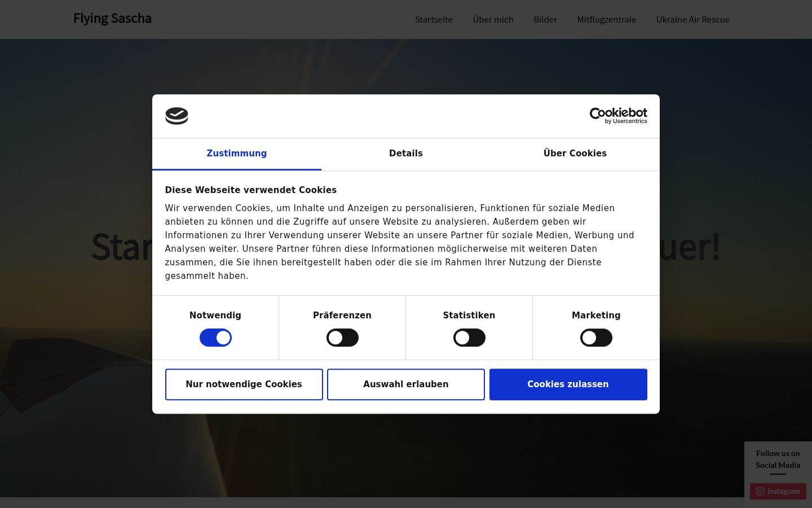Click the Marketing label
The image size is (812, 508).
coord(596,316)
